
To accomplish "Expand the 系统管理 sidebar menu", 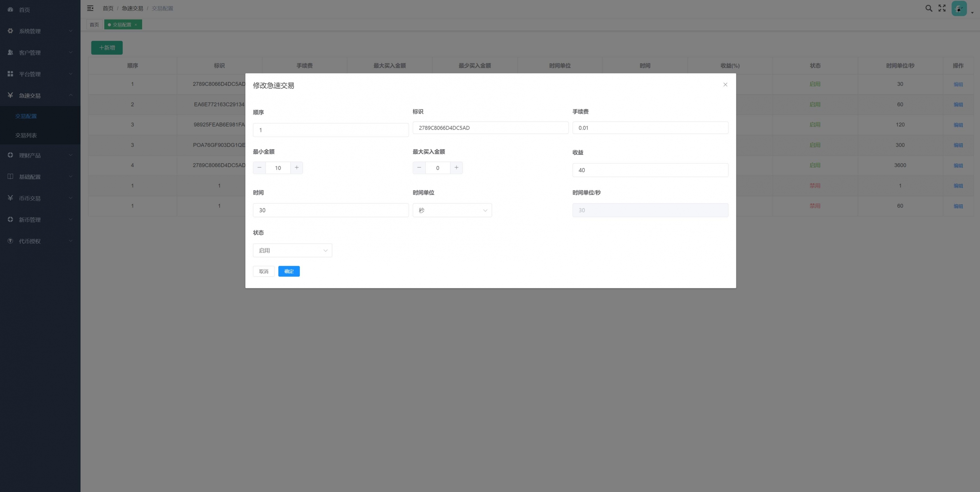I will pyautogui.click(x=40, y=31).
